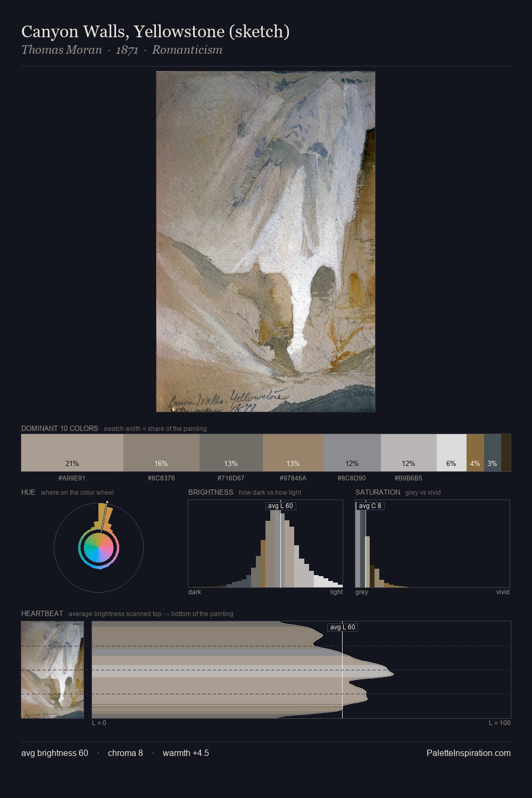The height and width of the screenshot is (798, 532).
Task: Click the 'avg brightness 60' footer stat
Action: (x=55, y=753)
